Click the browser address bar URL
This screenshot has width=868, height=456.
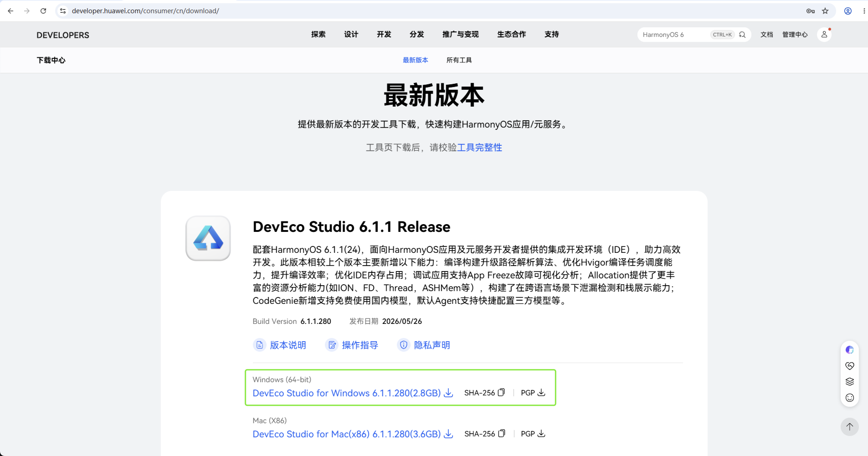[x=145, y=11]
